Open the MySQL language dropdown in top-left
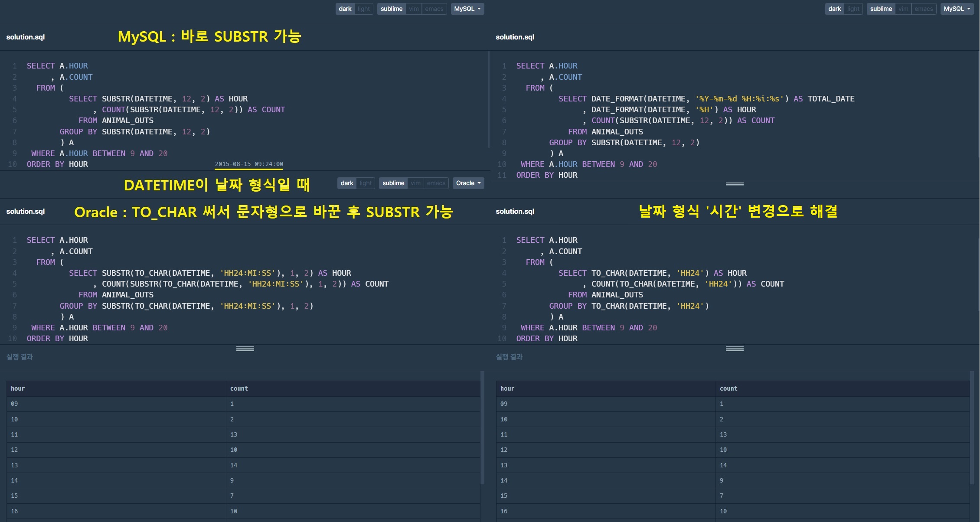Viewport: 980px width, 522px height. pyautogui.click(x=467, y=9)
